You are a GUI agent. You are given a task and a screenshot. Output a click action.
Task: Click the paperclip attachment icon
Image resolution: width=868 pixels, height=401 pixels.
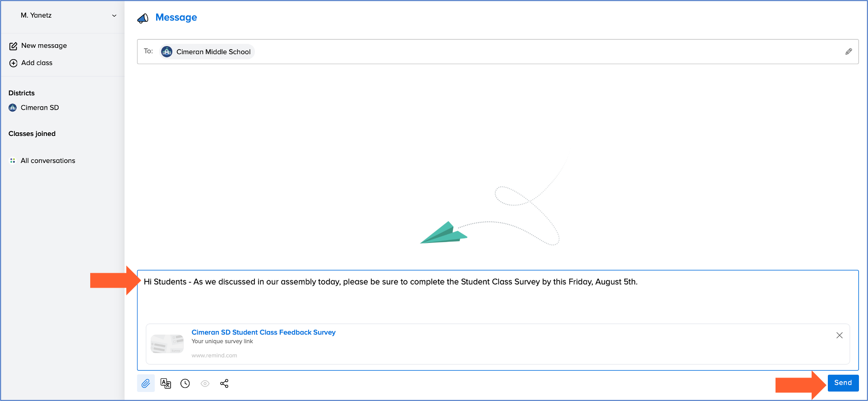coord(146,383)
